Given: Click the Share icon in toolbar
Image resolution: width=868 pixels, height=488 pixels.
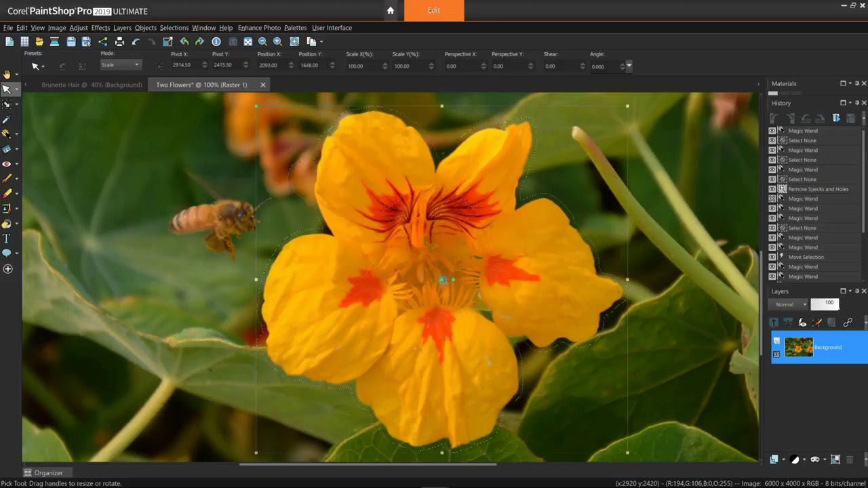Looking at the screenshot, I should pyautogui.click(x=103, y=42).
